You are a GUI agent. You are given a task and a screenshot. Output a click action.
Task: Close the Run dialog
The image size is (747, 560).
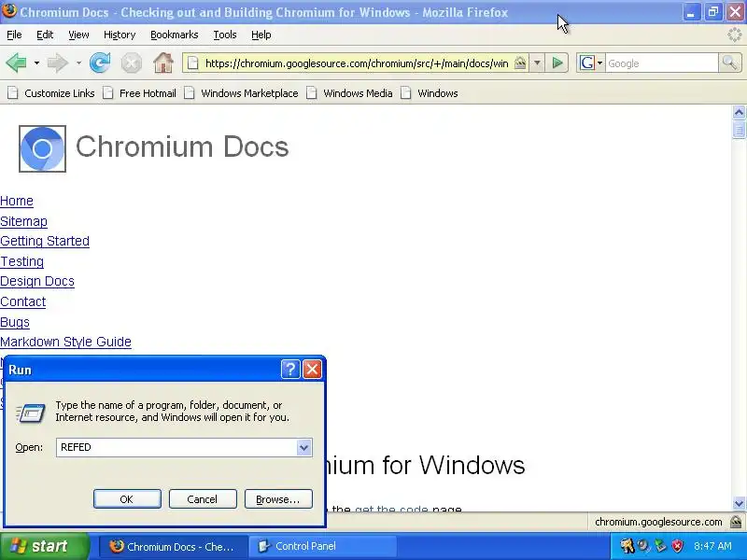click(x=313, y=369)
